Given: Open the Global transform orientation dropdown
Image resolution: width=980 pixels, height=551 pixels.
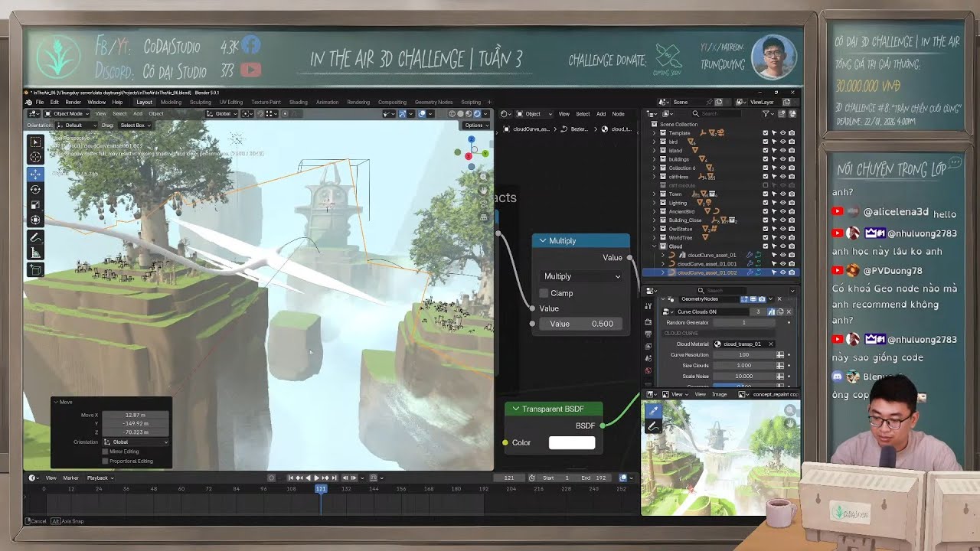Looking at the screenshot, I should [222, 113].
